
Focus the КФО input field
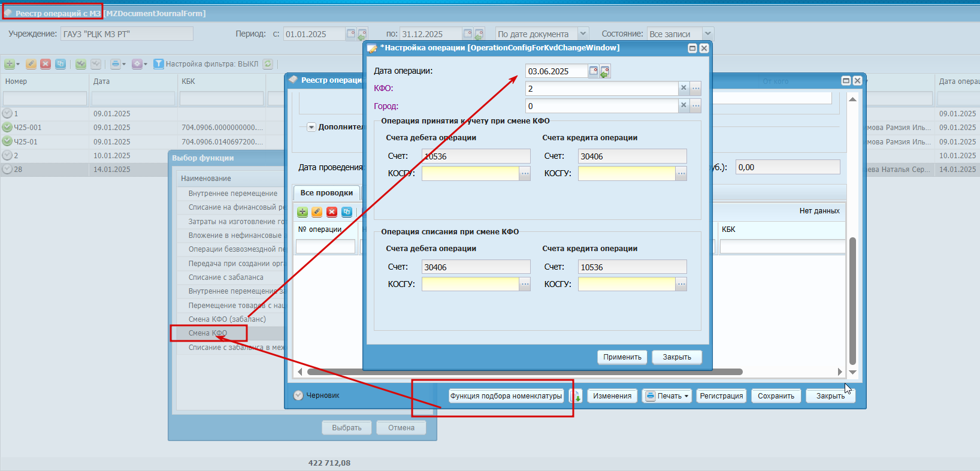pyautogui.click(x=601, y=88)
